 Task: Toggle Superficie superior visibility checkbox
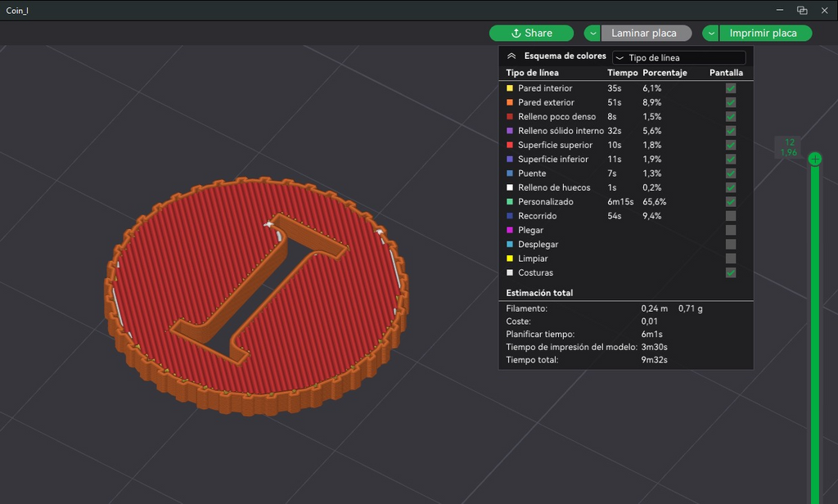pos(731,145)
